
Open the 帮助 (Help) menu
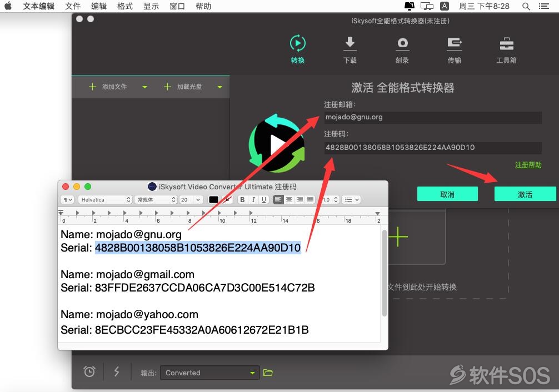coord(203,6)
